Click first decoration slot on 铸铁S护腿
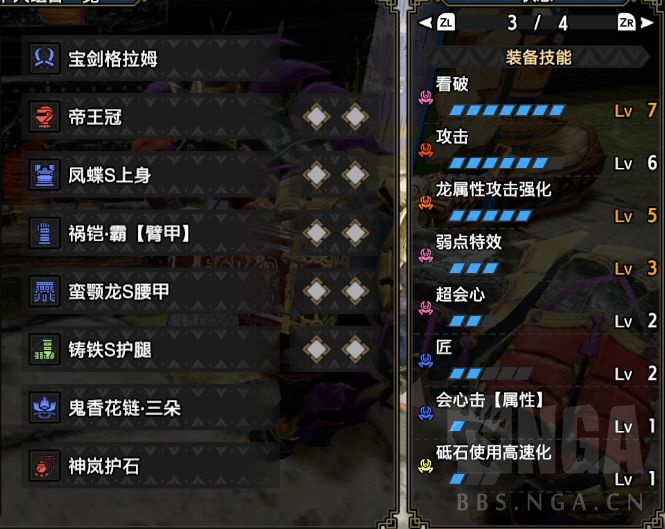The height and width of the screenshot is (529, 665). [x=317, y=349]
